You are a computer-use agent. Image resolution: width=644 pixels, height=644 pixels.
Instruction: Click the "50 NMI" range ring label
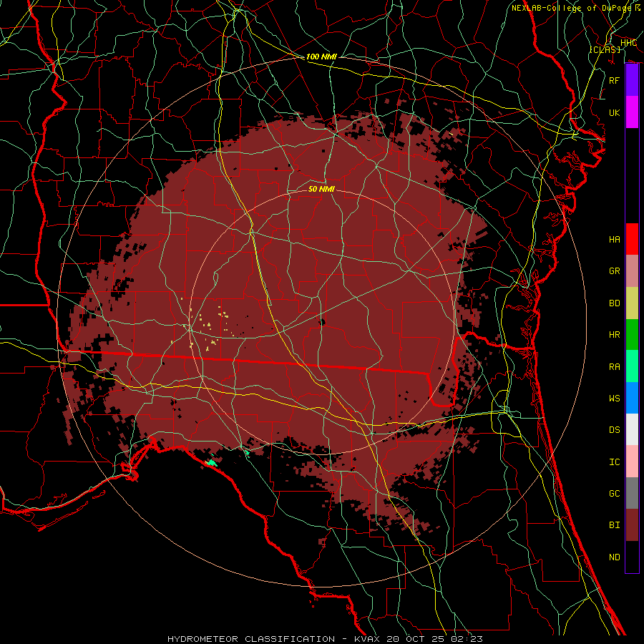tap(321, 189)
